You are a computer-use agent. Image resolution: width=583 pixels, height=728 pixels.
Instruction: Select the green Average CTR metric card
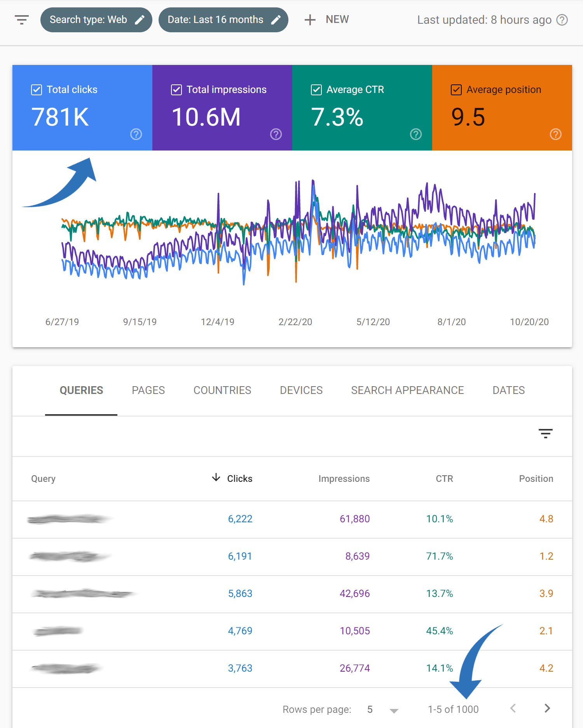click(x=362, y=108)
